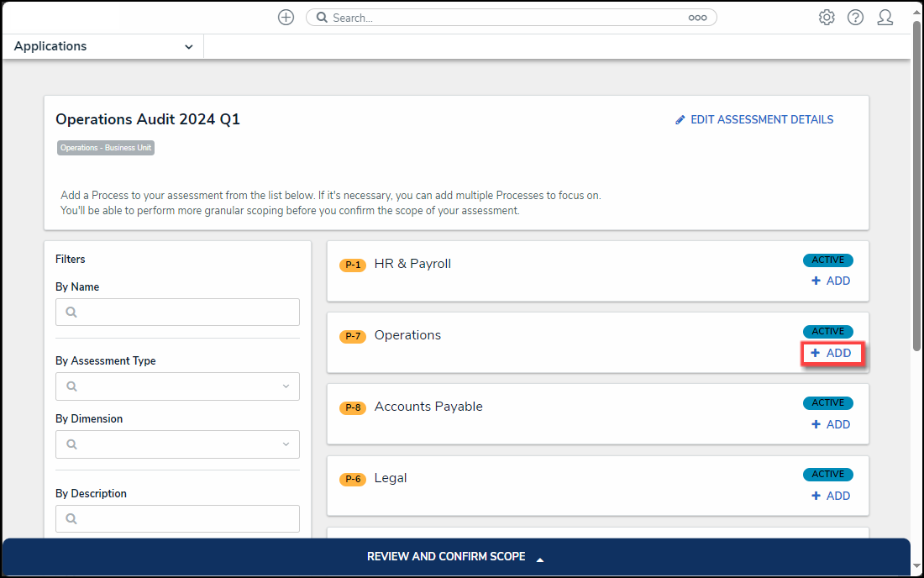This screenshot has width=924, height=578.
Task: Click the HR & Payroll process name
Action: click(412, 264)
